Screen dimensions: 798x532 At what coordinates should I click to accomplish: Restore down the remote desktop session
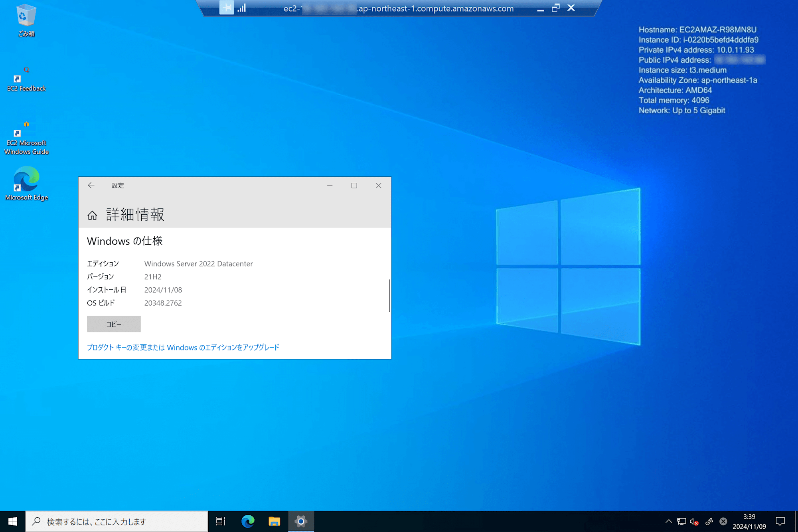pyautogui.click(x=556, y=8)
